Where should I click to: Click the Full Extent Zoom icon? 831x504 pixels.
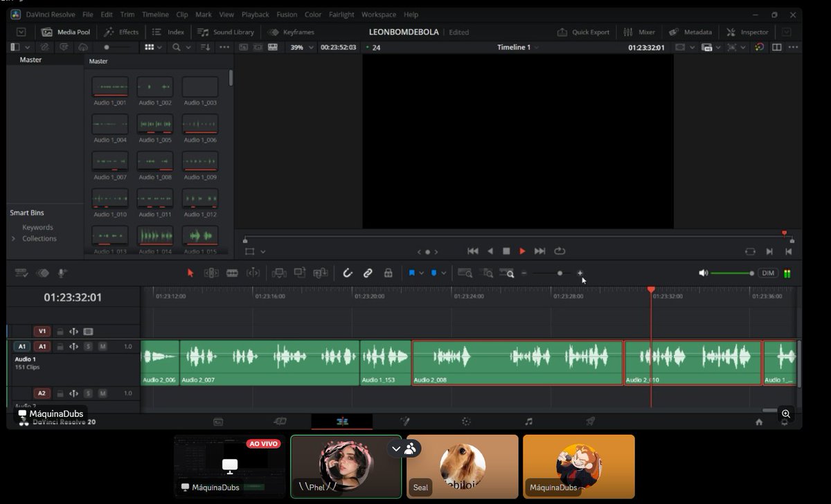pyautogui.click(x=465, y=273)
